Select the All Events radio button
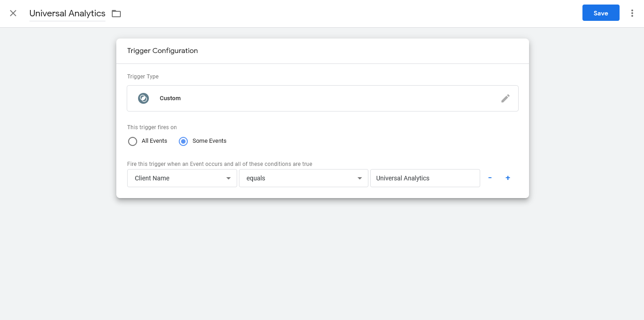Screen dimensions: 644x320 tap(133, 141)
